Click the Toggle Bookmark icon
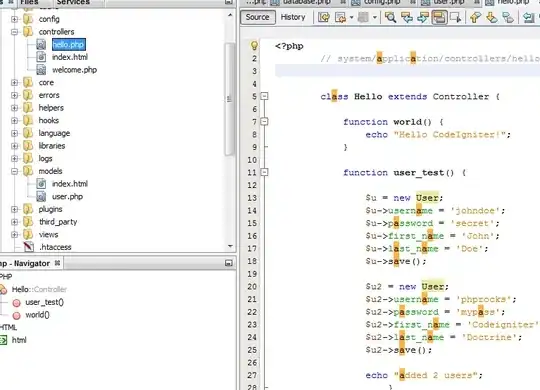This screenshot has width=540, height=390. [x=508, y=17]
